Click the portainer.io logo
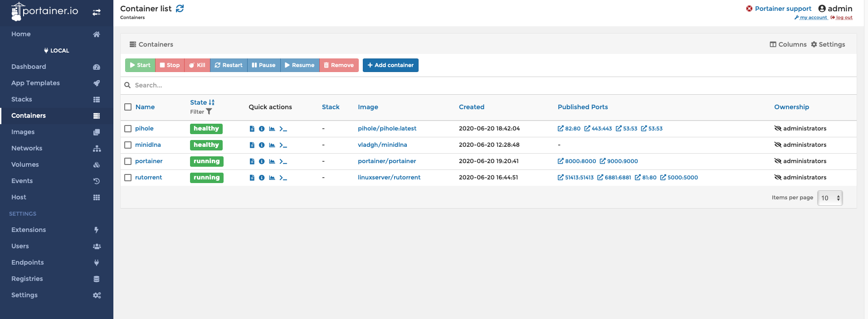This screenshot has width=868, height=319. pos(44,11)
